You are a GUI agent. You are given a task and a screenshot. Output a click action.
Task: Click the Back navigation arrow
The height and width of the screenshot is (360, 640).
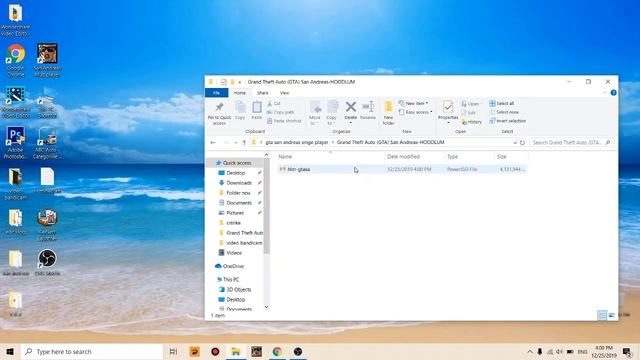point(213,143)
